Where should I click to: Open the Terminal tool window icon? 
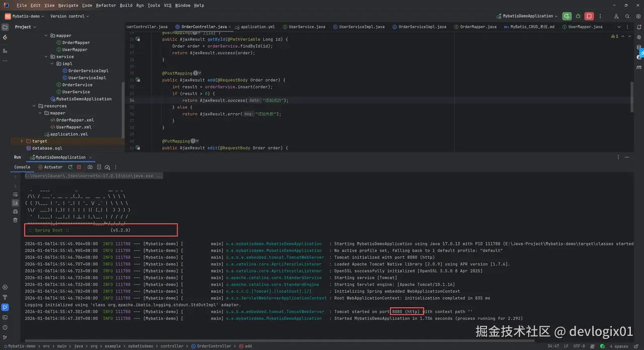[5, 317]
